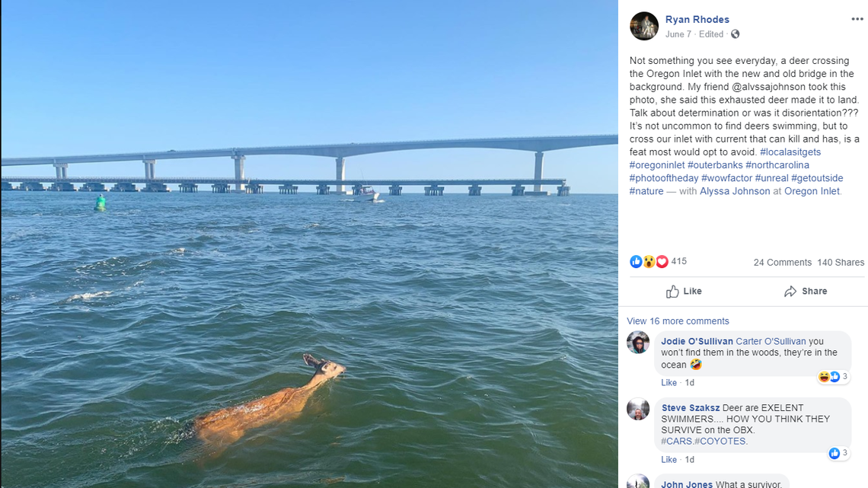The image size is (868, 488).
Task: Click the Wow face reaction icon under the post
Action: (648, 261)
